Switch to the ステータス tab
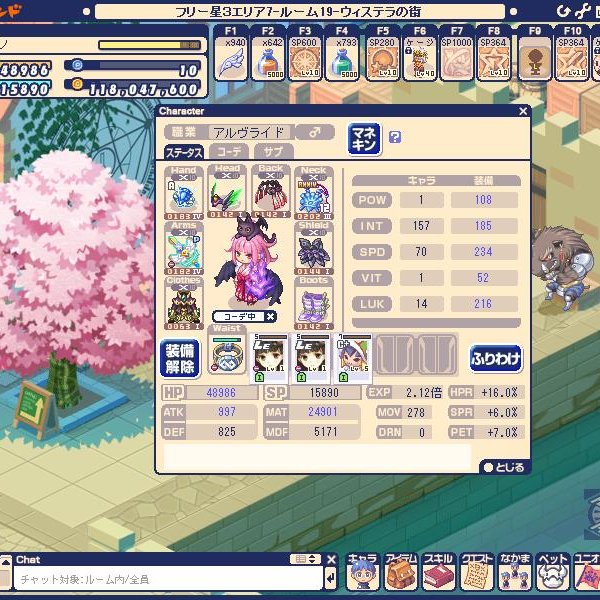This screenshot has height=600, width=600. point(184,152)
